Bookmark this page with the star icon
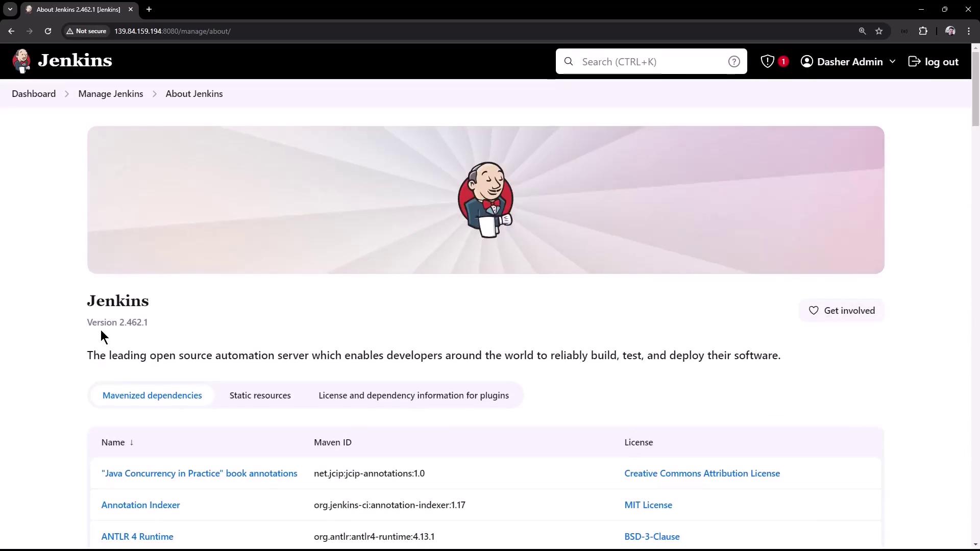The image size is (980, 551). 879,31
